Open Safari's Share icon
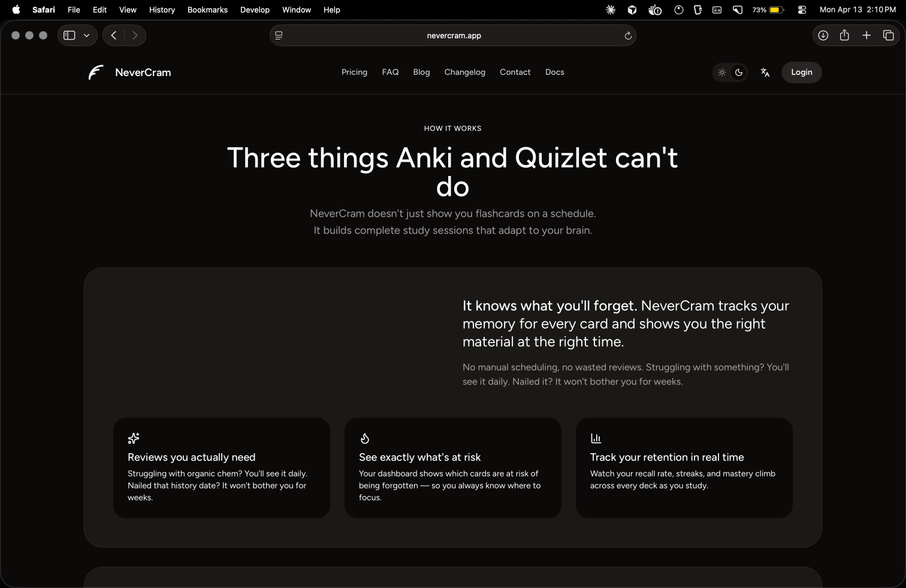This screenshot has width=906, height=588. click(844, 35)
